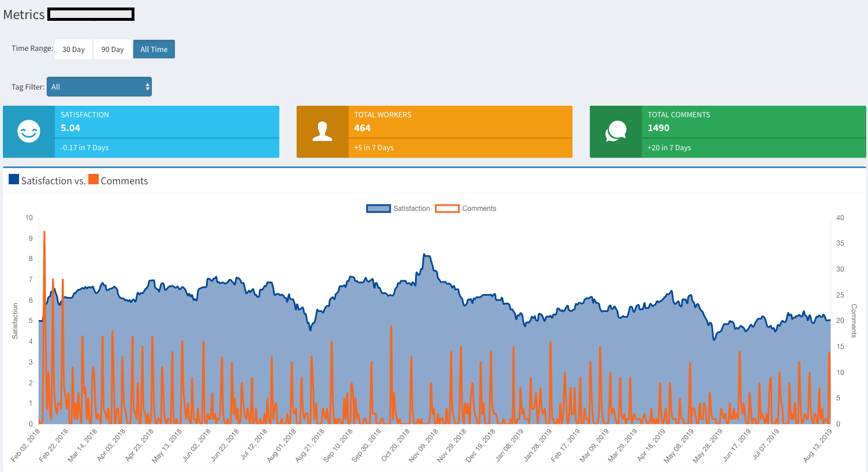Image resolution: width=868 pixels, height=472 pixels.
Task: Click the Nov 09, 2018 satisfaction peak
Action: click(x=425, y=254)
